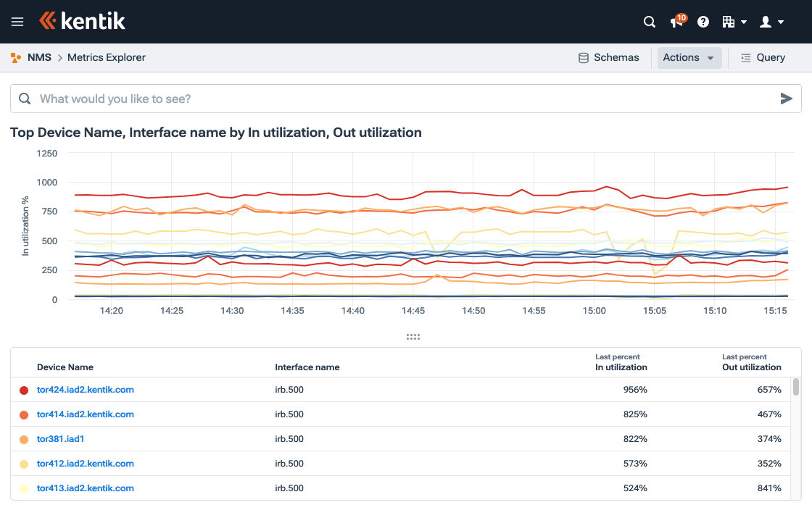The width and height of the screenshot is (812, 518).
Task: Submit the query using the arrow icon
Action: pos(787,99)
